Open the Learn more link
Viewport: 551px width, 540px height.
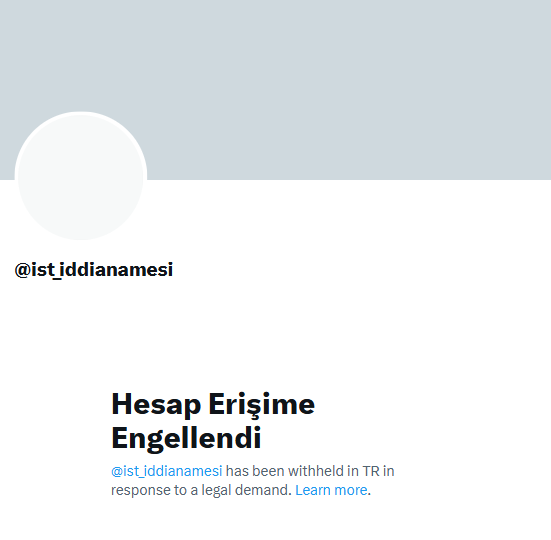331,490
